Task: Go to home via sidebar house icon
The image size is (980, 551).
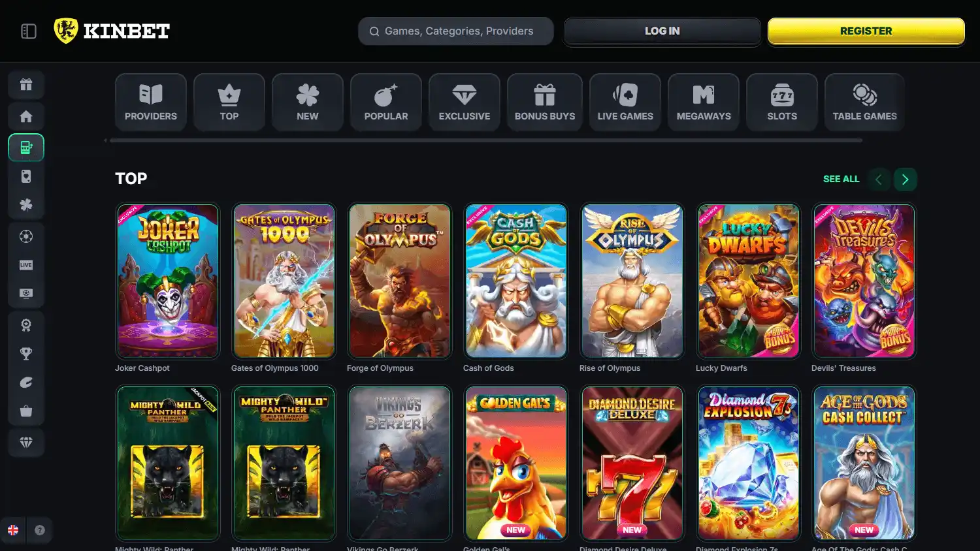Action: 26,117
